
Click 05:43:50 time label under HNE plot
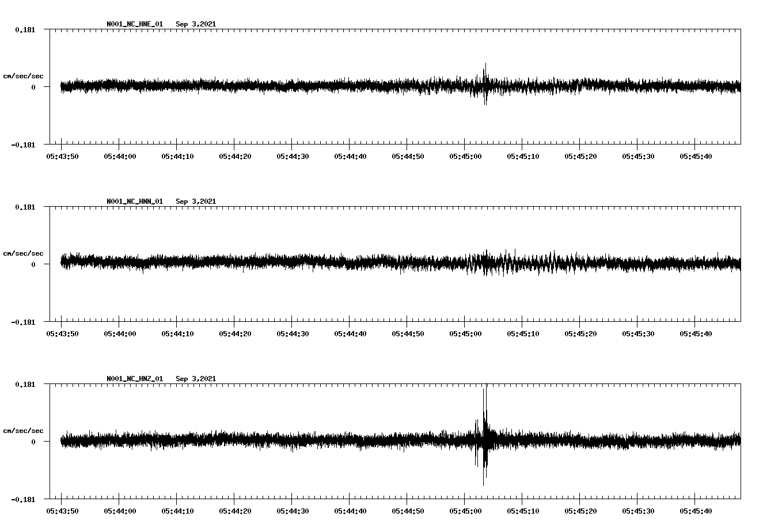coord(62,157)
